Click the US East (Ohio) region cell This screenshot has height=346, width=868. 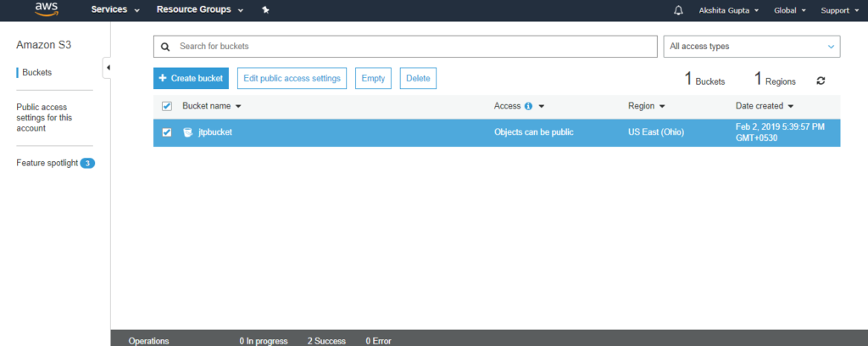coord(656,132)
